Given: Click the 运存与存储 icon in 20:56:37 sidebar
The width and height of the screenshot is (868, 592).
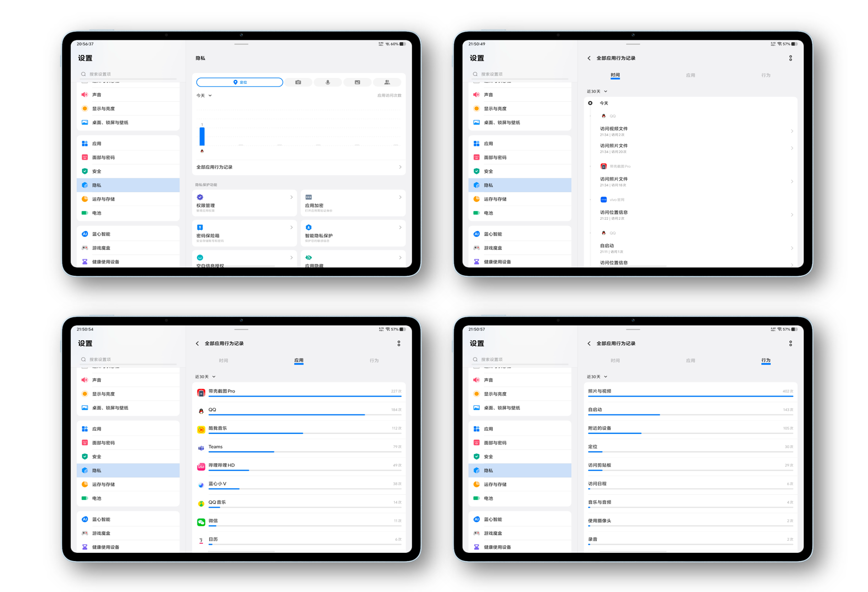Looking at the screenshot, I should point(85,199).
